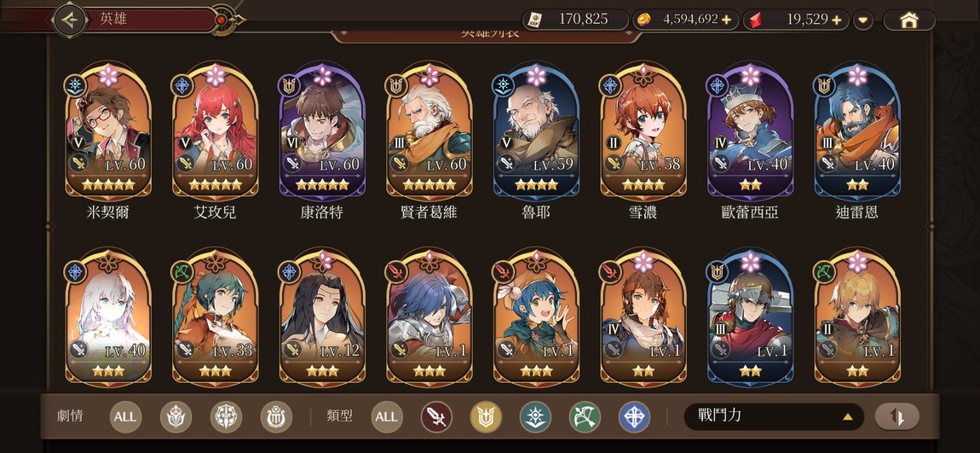Screen dimensions: 980x453
Task: Go back with the arrow button
Action: [x=71, y=20]
